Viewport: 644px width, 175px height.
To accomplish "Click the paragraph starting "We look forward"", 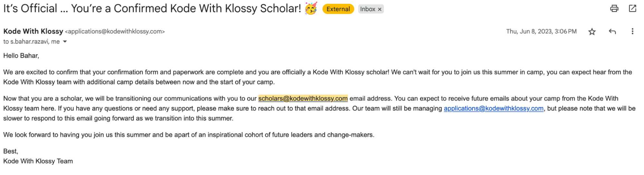I will coord(188,135).
